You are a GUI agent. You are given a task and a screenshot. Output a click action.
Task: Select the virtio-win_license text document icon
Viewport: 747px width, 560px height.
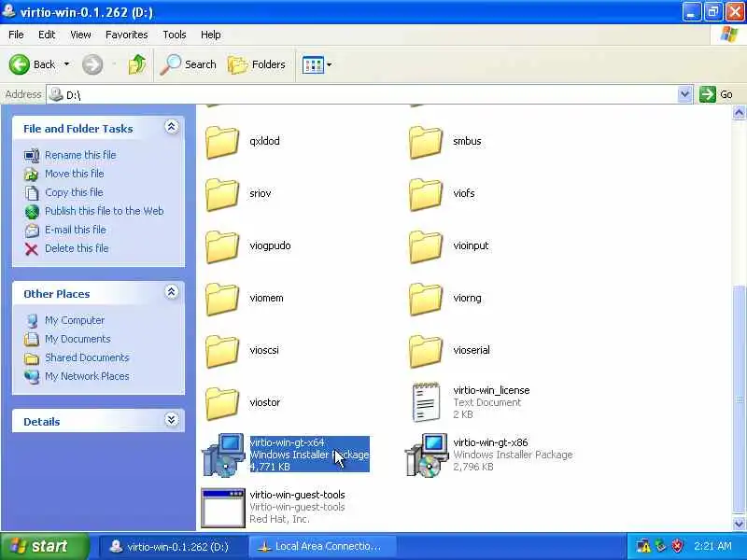426,402
